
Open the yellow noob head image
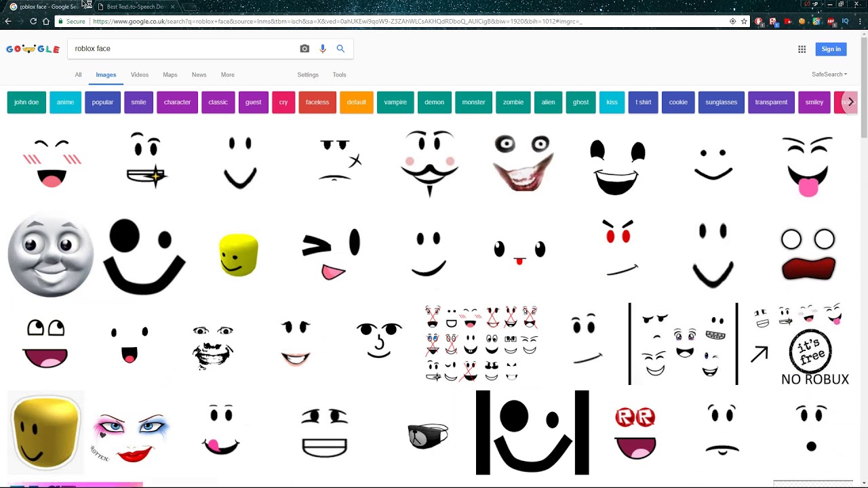click(x=239, y=255)
